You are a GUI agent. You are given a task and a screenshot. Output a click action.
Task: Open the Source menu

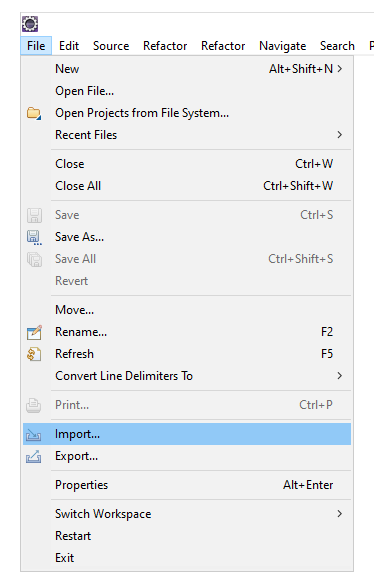[x=111, y=46]
